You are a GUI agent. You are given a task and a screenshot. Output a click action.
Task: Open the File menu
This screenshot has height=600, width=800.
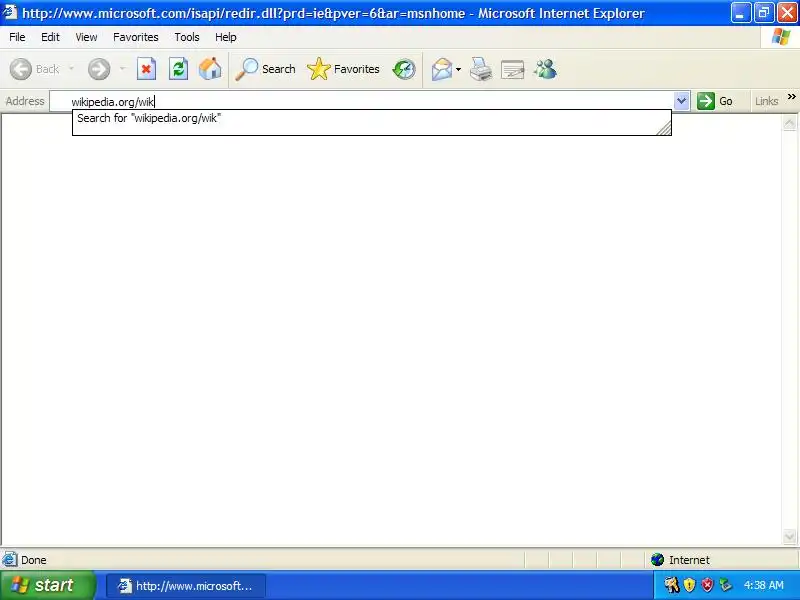pyautogui.click(x=17, y=37)
